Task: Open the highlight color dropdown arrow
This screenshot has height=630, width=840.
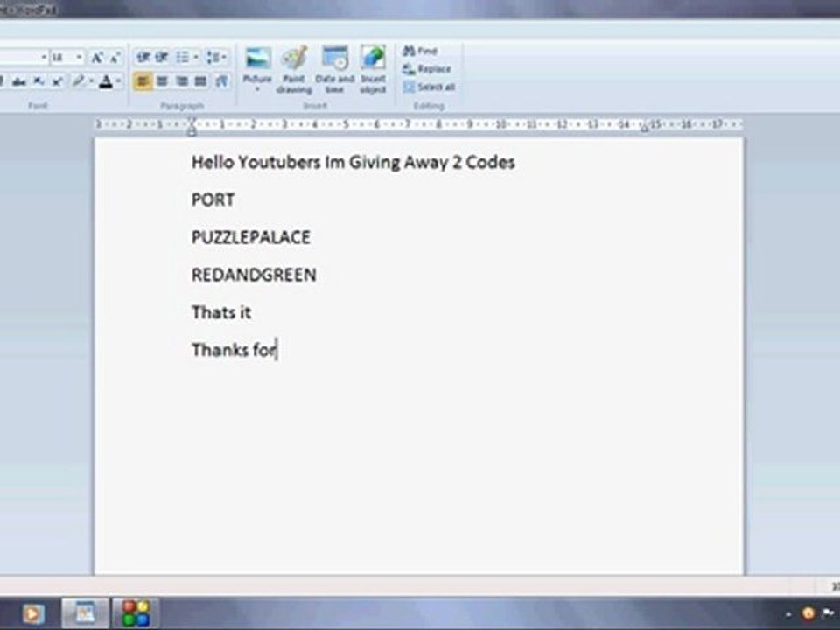Action: [x=91, y=81]
